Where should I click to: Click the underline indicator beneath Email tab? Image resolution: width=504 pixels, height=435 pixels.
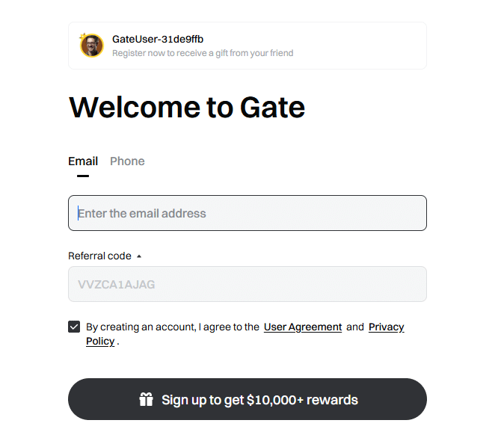83,176
